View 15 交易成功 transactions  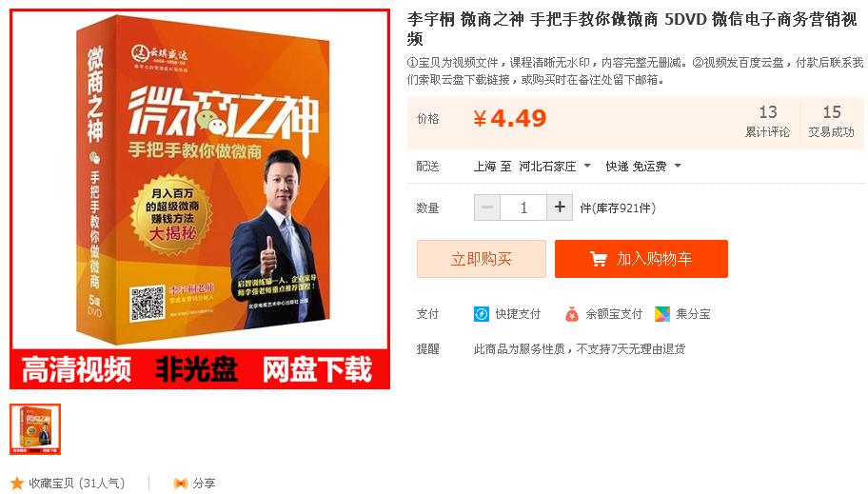click(x=832, y=121)
